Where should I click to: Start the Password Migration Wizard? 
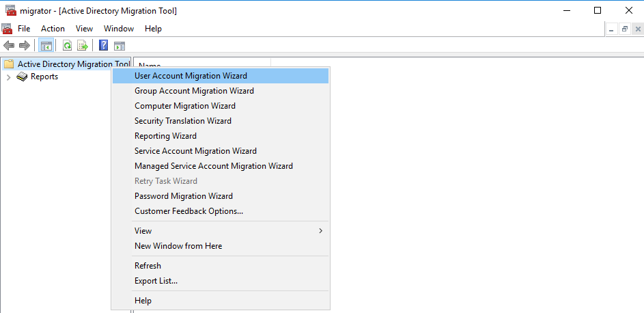click(x=221, y=196)
